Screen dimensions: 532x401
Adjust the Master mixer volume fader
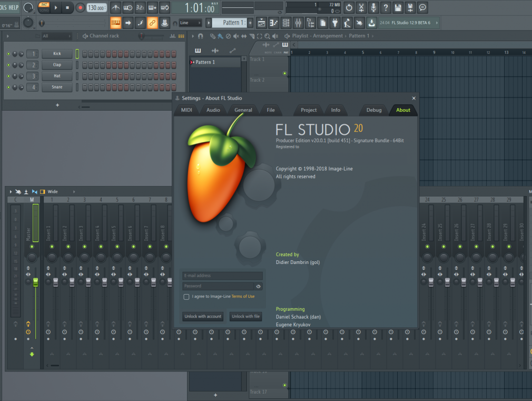pos(36,282)
